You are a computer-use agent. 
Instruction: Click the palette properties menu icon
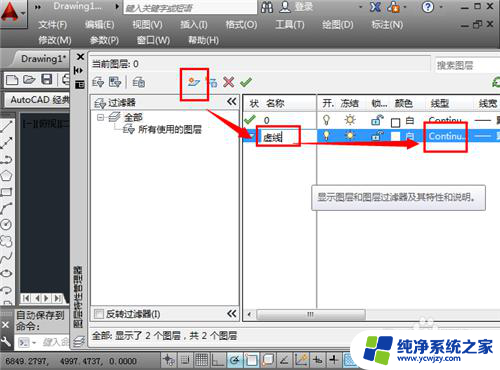(x=80, y=85)
